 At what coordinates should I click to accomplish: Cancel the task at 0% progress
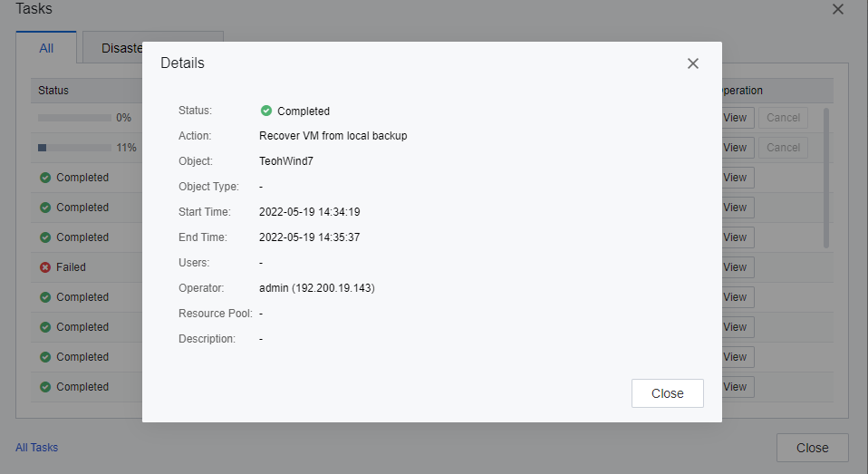pos(783,118)
